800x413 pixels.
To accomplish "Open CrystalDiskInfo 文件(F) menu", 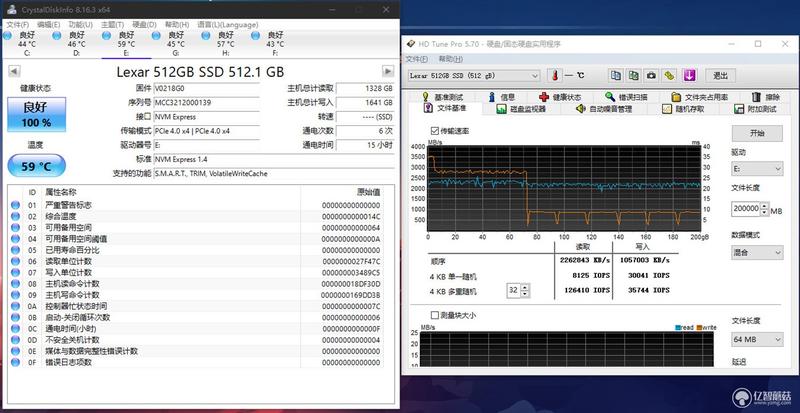I will point(18,25).
